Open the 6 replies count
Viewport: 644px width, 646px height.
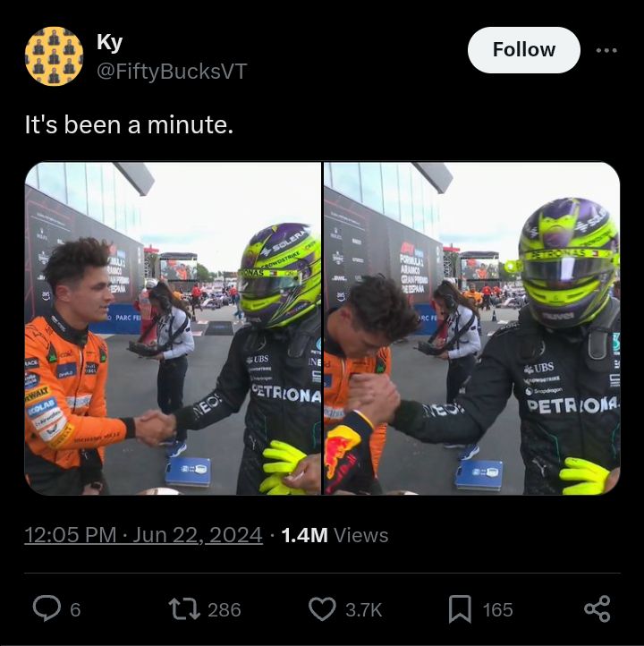coord(75,609)
